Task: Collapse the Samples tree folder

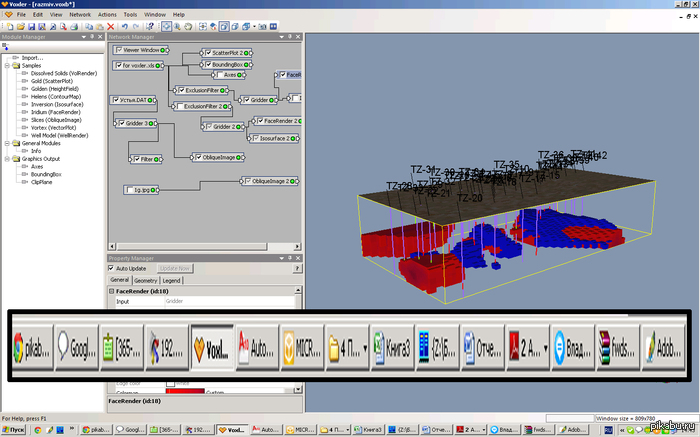Action: 5,66
